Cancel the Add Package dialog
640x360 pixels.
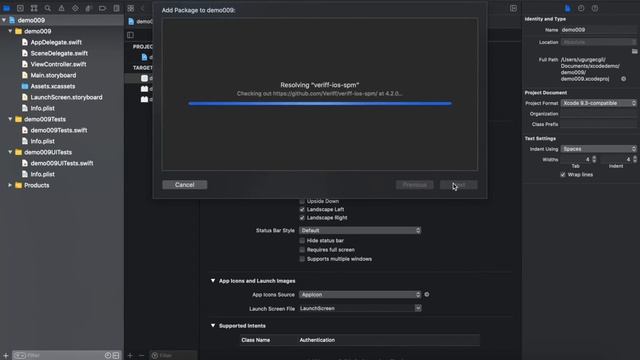point(184,185)
